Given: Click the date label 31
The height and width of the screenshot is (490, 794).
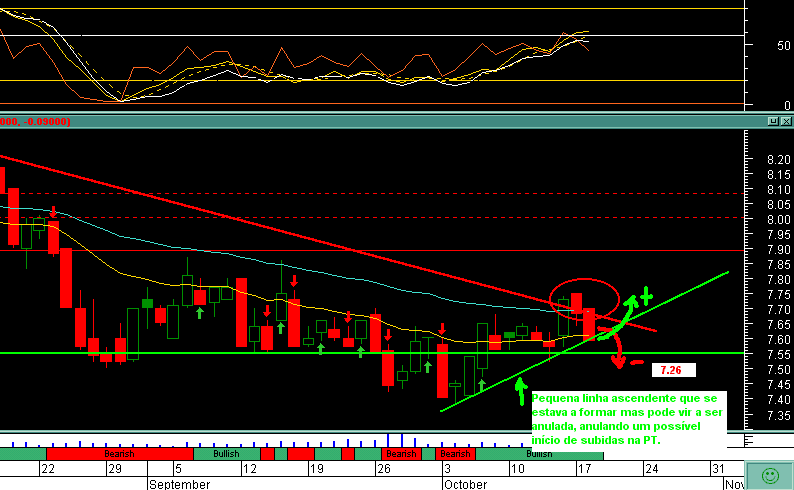Looking at the screenshot, I should pos(719,469).
